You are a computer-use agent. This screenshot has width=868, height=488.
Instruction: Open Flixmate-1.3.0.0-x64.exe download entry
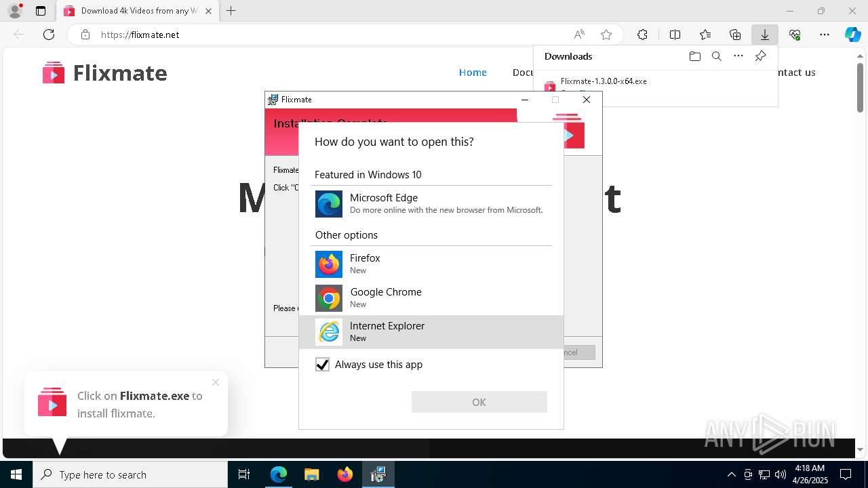click(604, 81)
